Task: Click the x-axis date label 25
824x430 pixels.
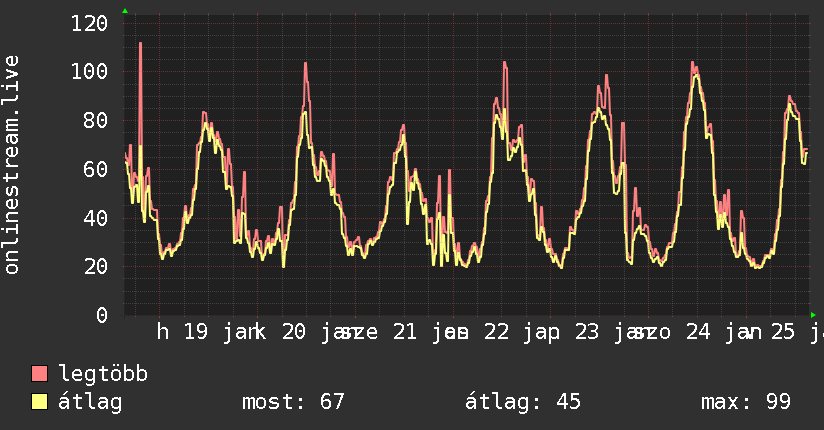Action: (x=783, y=332)
